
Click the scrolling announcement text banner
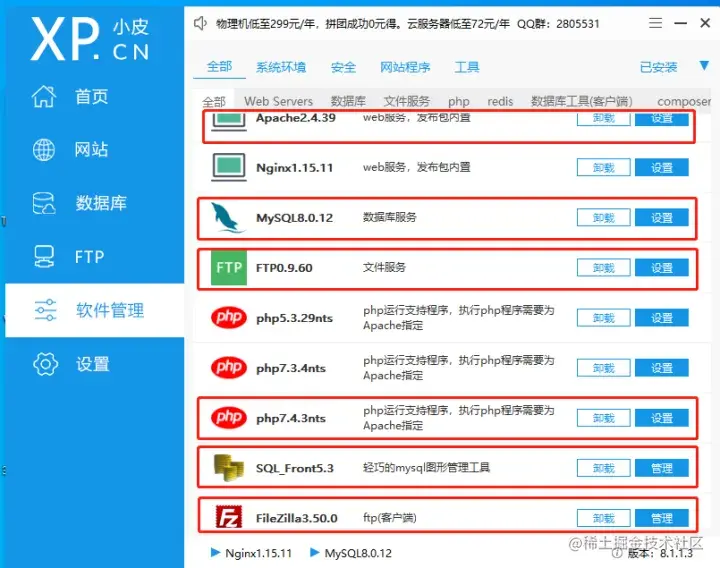click(408, 23)
